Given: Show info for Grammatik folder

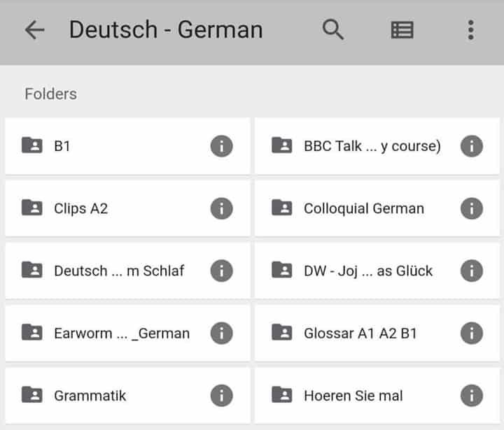Looking at the screenshot, I should click(x=221, y=396).
